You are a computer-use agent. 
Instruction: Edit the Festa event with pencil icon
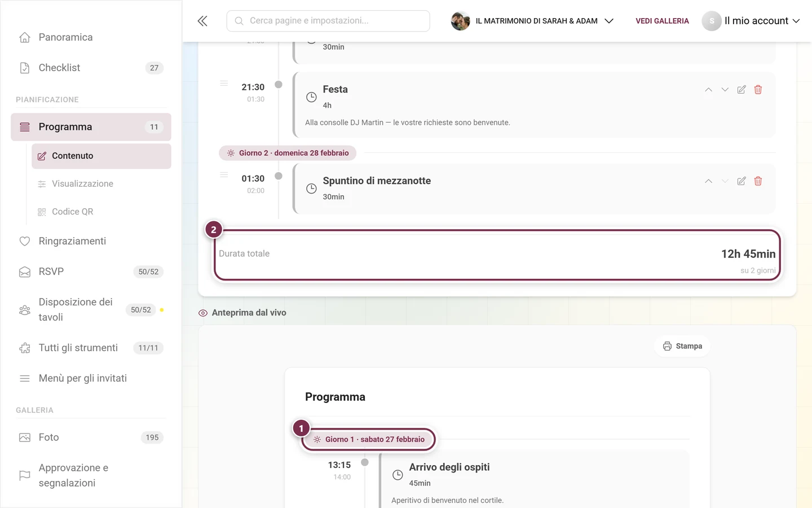tap(742, 90)
